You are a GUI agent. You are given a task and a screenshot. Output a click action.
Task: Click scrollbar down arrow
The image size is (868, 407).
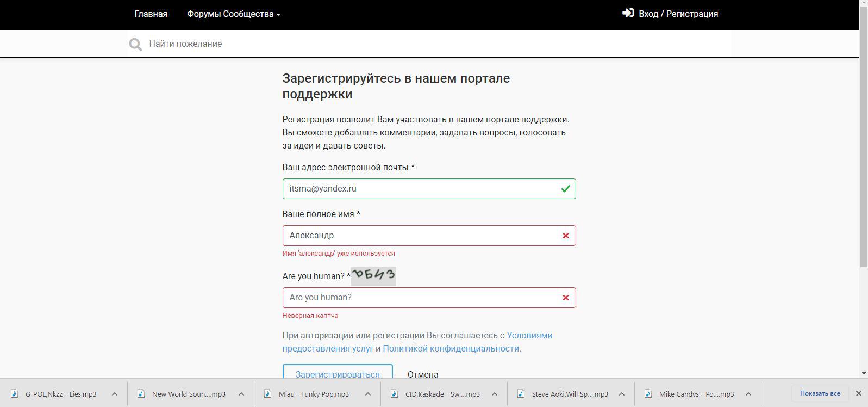864,373
